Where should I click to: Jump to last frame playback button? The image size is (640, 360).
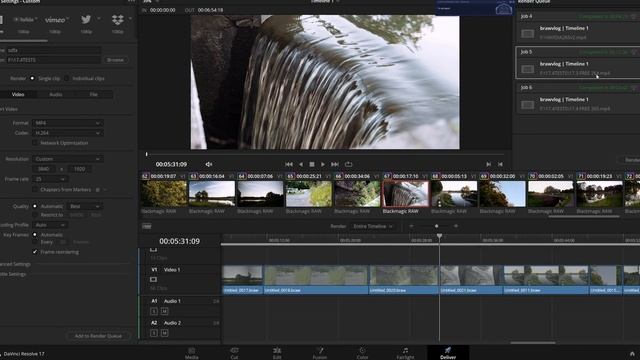tap(335, 164)
